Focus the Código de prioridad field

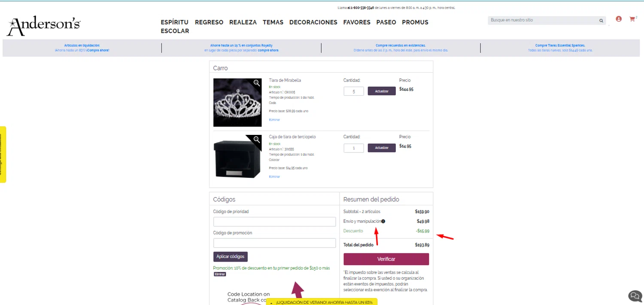(274, 222)
